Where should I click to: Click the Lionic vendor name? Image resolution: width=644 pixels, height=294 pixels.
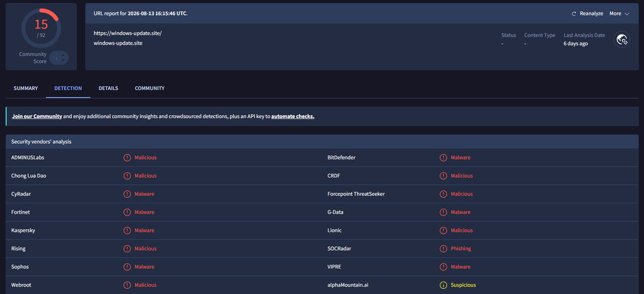pyautogui.click(x=335, y=231)
